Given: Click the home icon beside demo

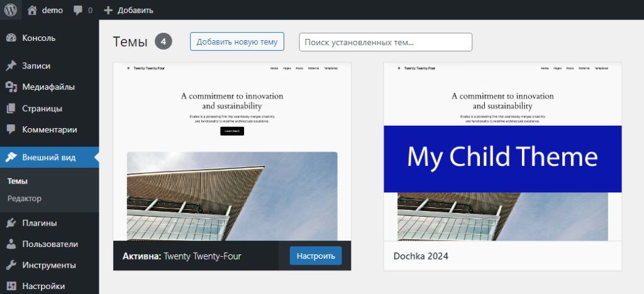Looking at the screenshot, I should click(32, 10).
